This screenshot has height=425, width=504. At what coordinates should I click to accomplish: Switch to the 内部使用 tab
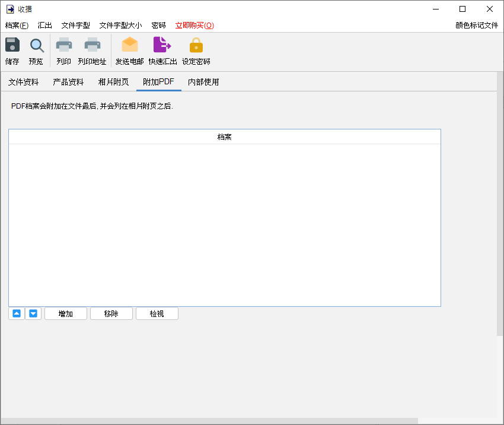pos(203,82)
